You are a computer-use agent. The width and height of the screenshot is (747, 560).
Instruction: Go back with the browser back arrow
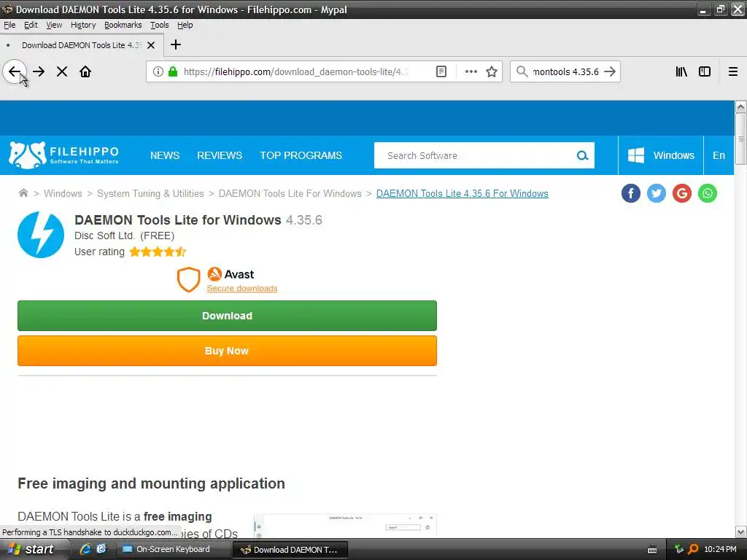tap(15, 71)
